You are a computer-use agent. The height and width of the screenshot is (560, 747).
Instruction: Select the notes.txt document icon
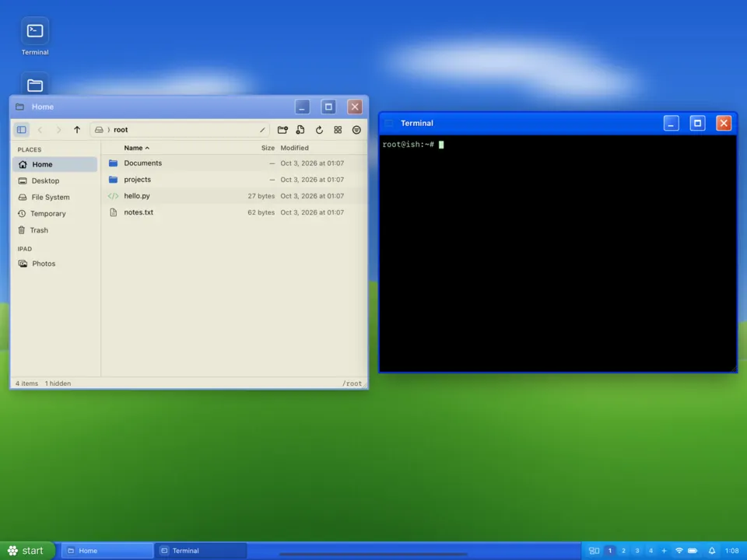pos(113,212)
